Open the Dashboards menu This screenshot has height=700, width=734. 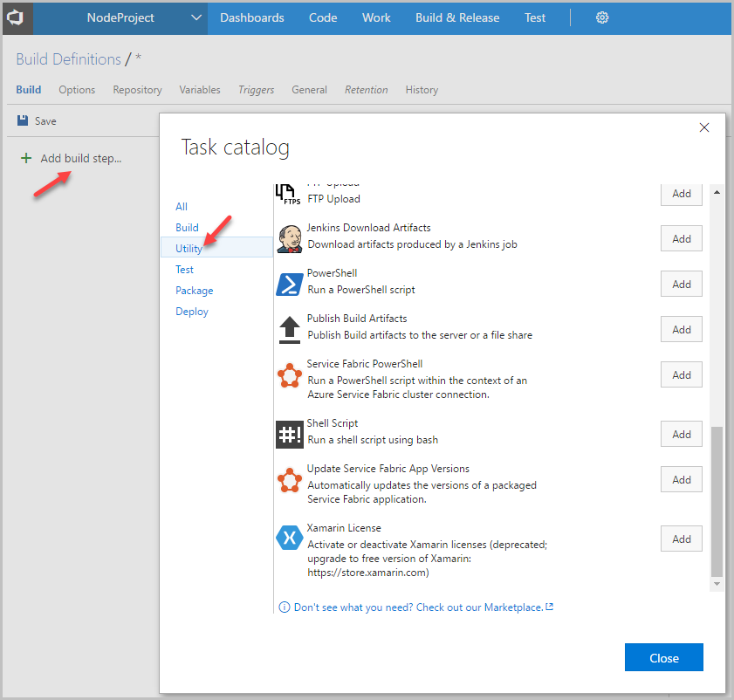[252, 17]
